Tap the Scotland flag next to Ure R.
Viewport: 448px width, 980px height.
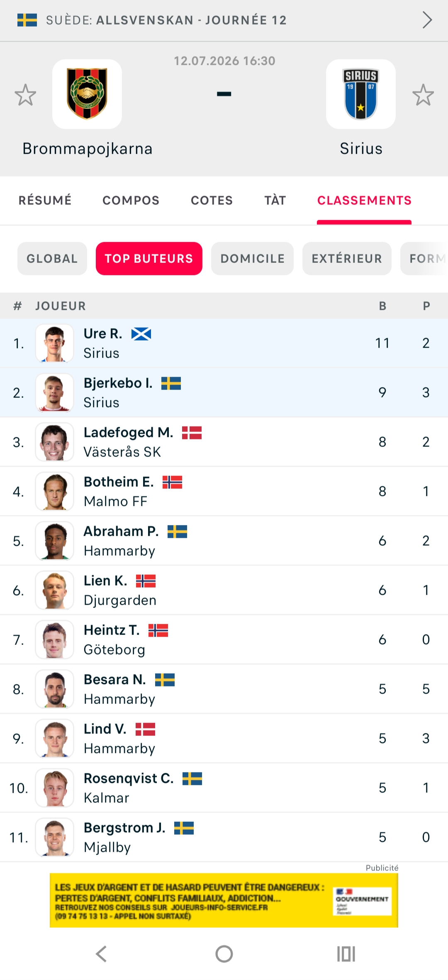tap(141, 334)
